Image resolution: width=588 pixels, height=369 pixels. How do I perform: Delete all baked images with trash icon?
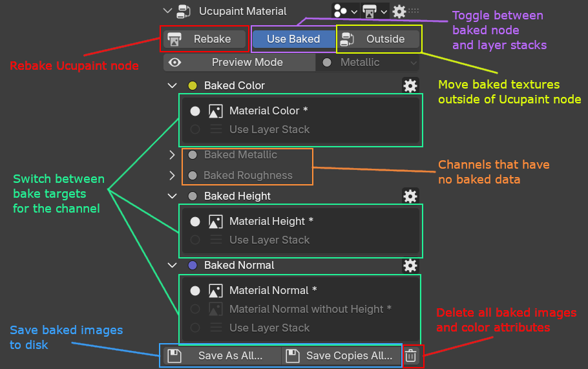pos(410,355)
